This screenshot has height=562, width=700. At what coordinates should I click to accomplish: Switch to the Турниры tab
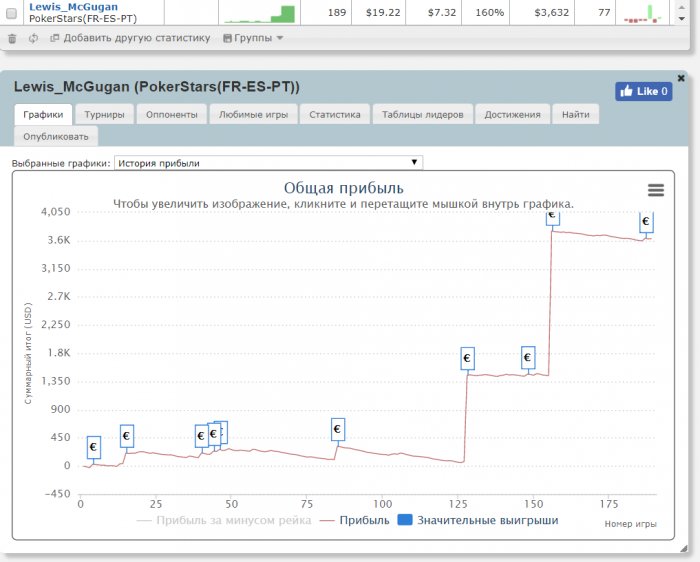click(x=104, y=114)
